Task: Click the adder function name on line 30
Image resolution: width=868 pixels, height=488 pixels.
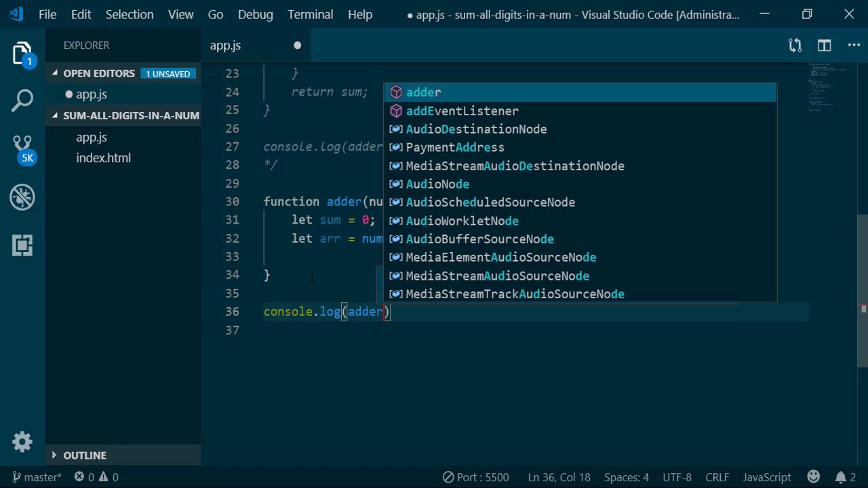Action: coord(344,202)
